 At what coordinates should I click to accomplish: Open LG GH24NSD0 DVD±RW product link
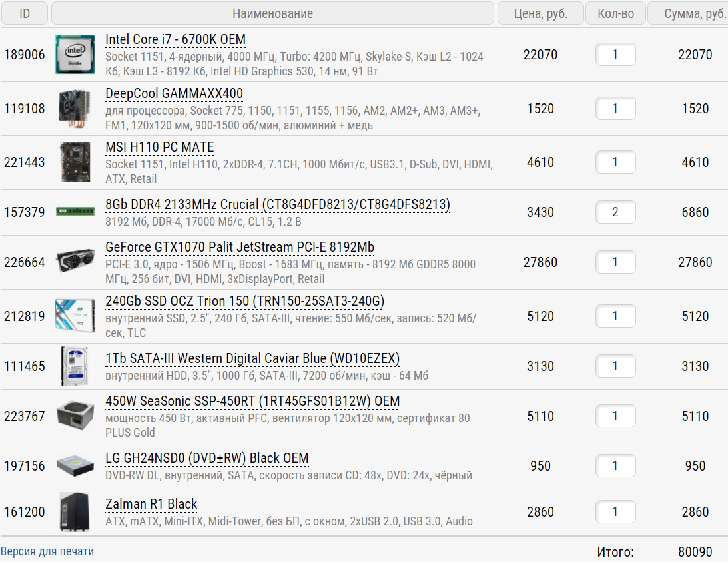(x=207, y=458)
